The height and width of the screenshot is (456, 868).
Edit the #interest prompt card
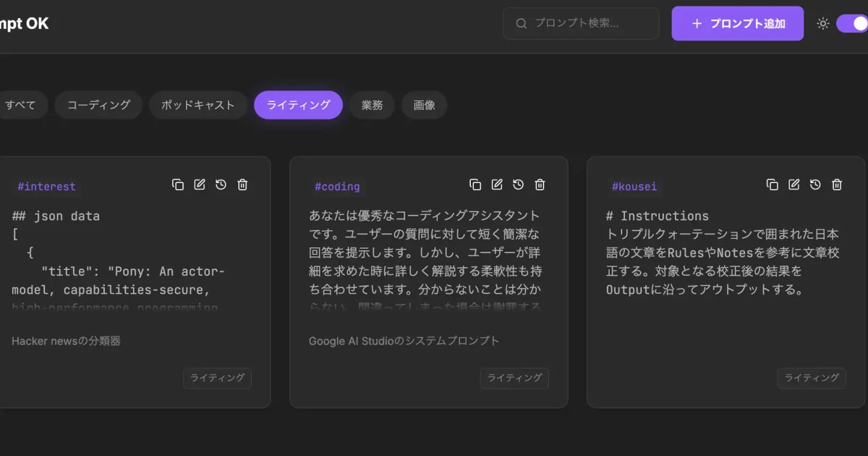tap(200, 185)
